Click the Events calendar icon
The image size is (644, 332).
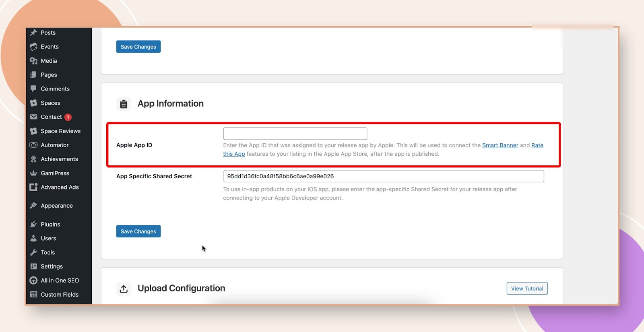[33, 47]
